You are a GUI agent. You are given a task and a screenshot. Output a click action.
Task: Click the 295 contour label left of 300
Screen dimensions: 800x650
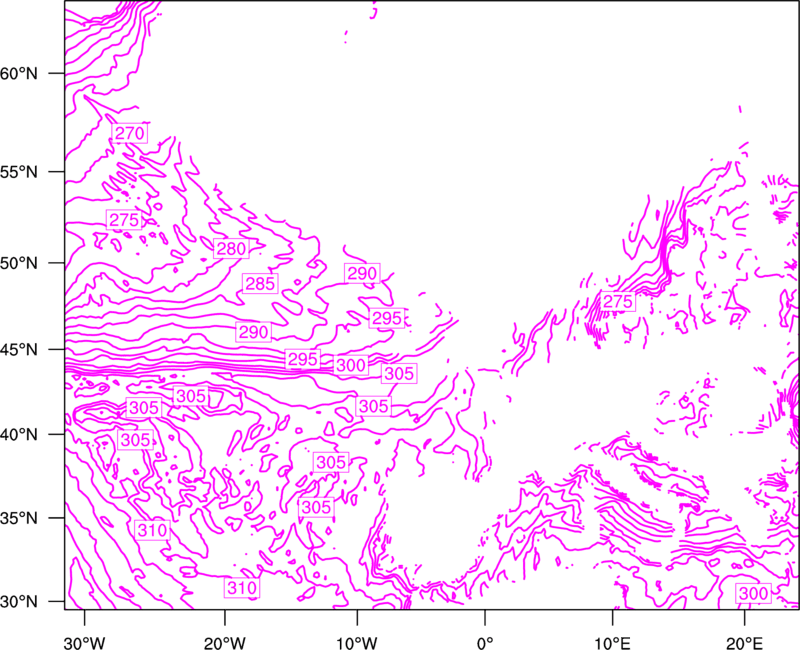303,359
